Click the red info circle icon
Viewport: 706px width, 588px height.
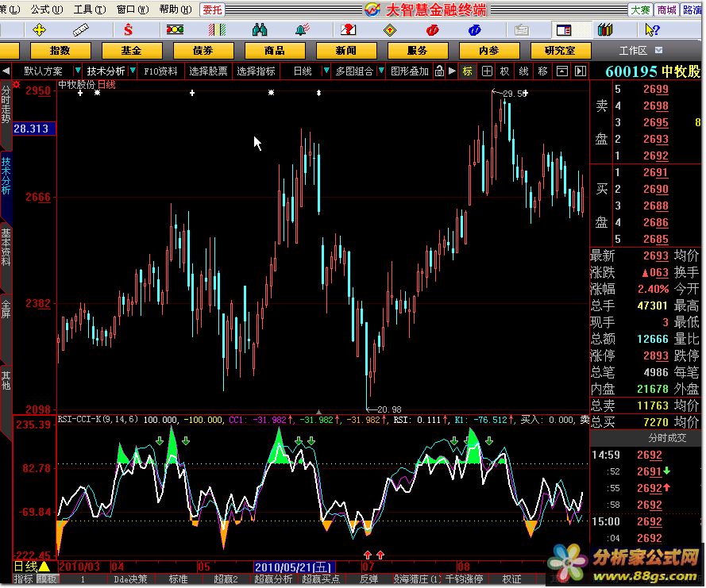pos(432,30)
